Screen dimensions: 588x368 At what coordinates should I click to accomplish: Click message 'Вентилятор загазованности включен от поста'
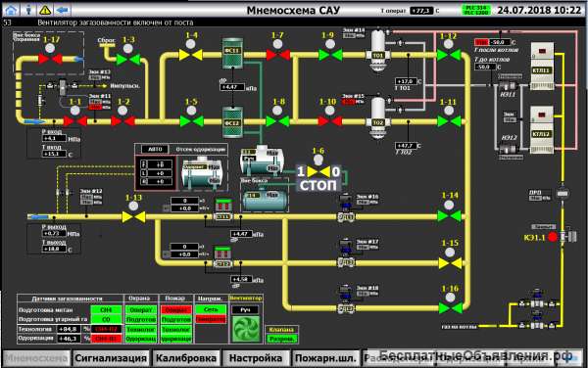(116, 23)
